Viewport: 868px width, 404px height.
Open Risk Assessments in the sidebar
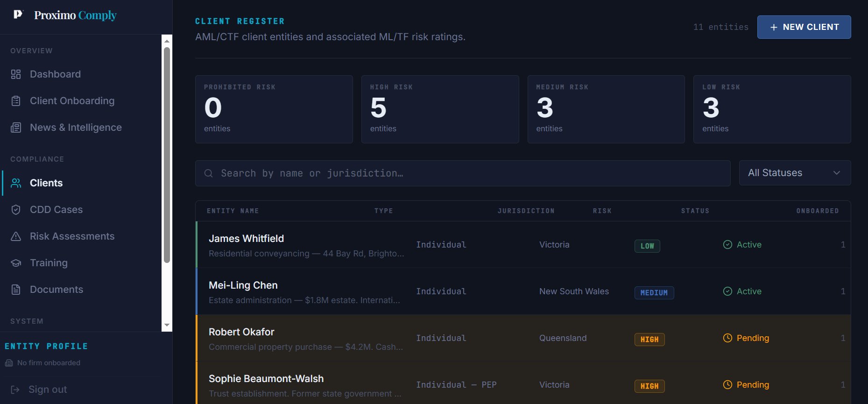(72, 236)
